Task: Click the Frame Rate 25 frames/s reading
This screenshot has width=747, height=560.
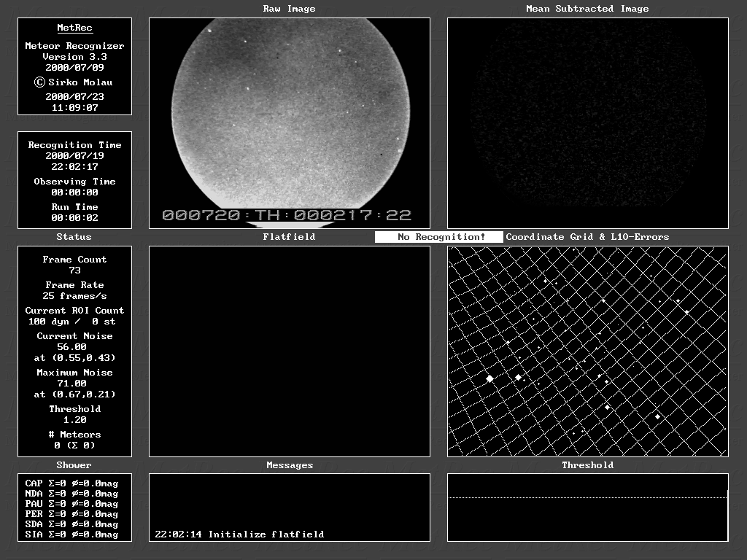Action: 74,296
